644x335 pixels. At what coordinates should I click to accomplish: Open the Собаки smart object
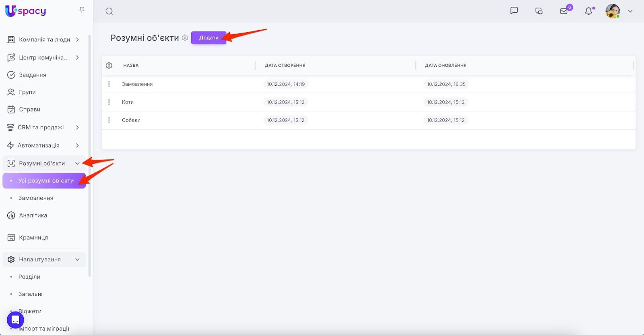131,120
